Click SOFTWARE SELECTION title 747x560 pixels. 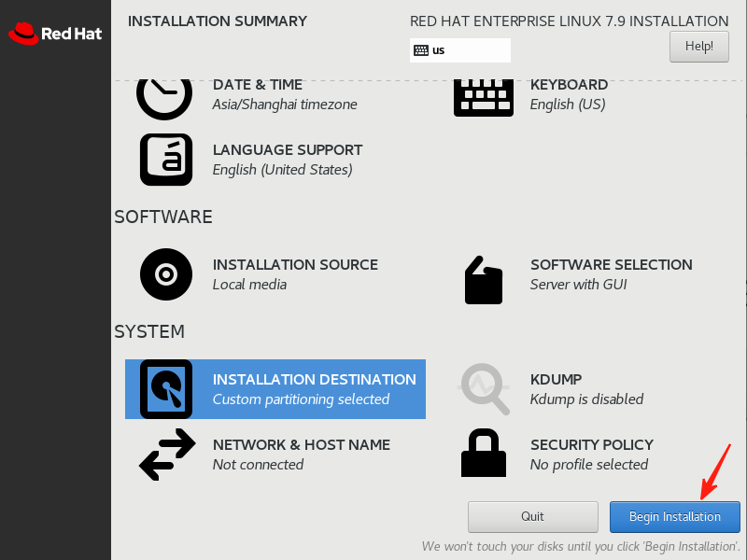point(612,265)
